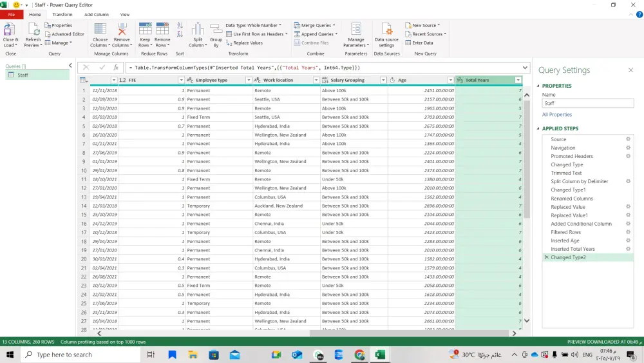
Task: Click the Manage Parameters icon
Action: click(x=356, y=30)
